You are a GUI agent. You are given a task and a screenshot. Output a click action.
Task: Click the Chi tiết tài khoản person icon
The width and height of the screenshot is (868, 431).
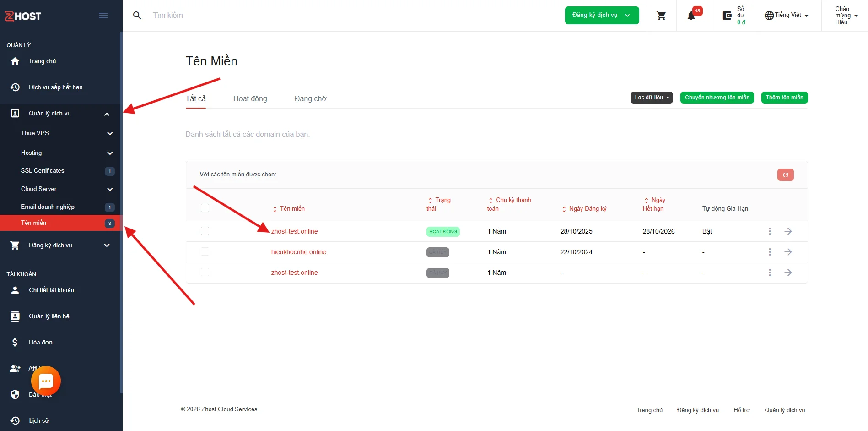pyautogui.click(x=15, y=290)
